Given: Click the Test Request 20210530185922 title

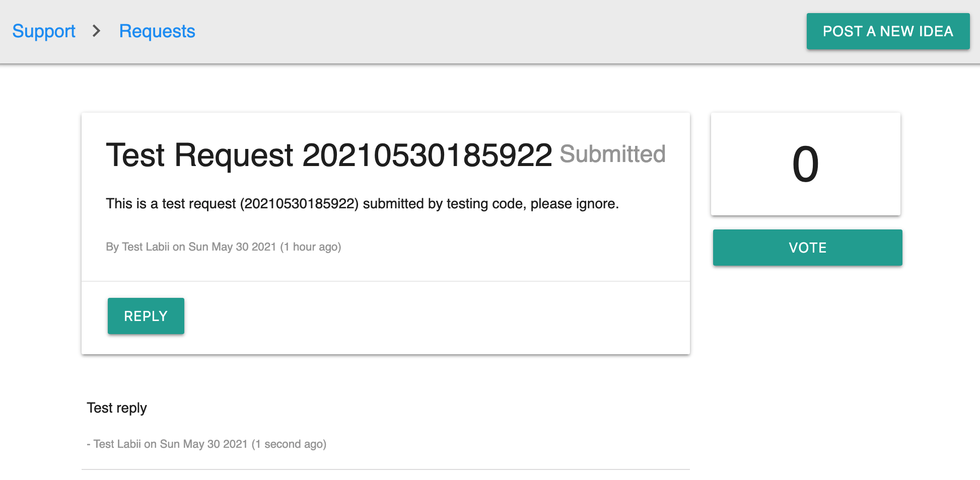Looking at the screenshot, I should coord(329,154).
